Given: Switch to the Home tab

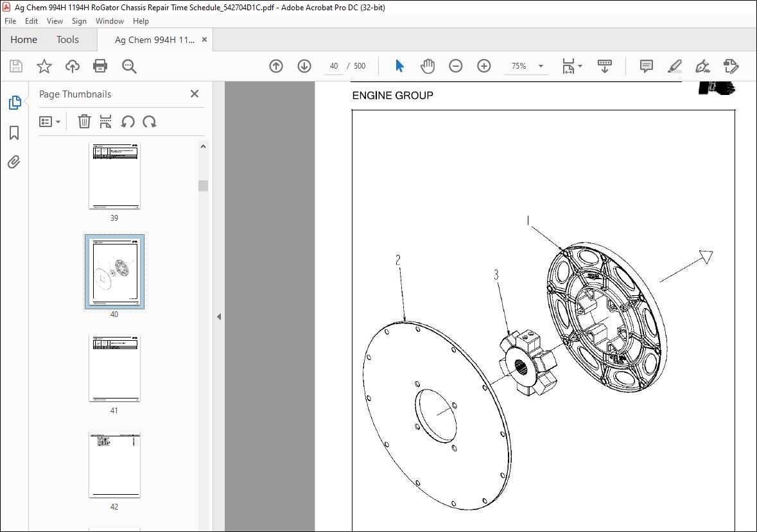Looking at the screenshot, I should click(24, 40).
